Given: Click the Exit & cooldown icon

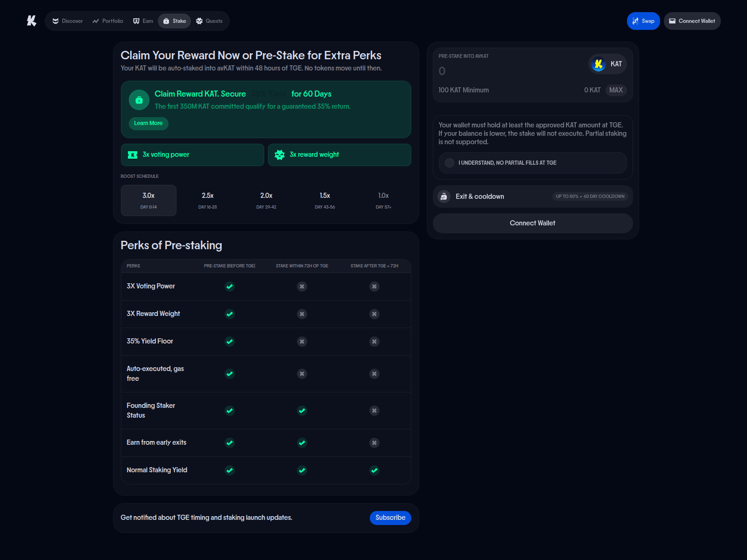Looking at the screenshot, I should pos(444,196).
